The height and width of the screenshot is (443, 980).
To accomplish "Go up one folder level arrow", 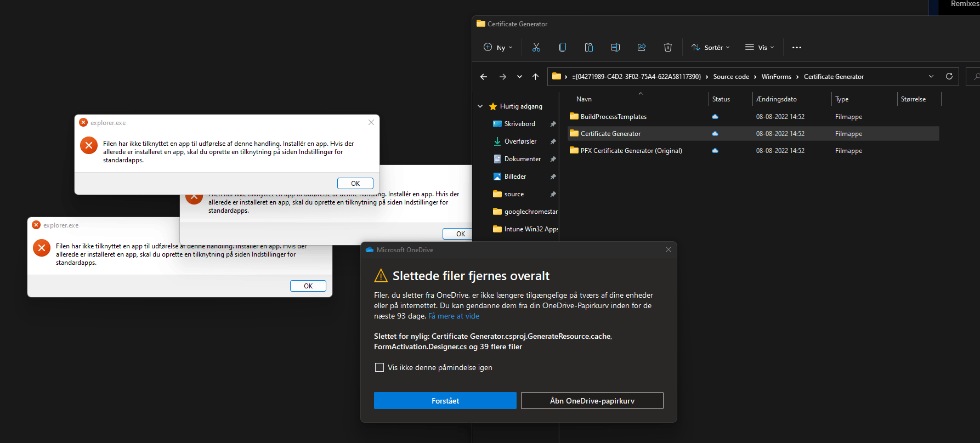I will click(x=535, y=77).
